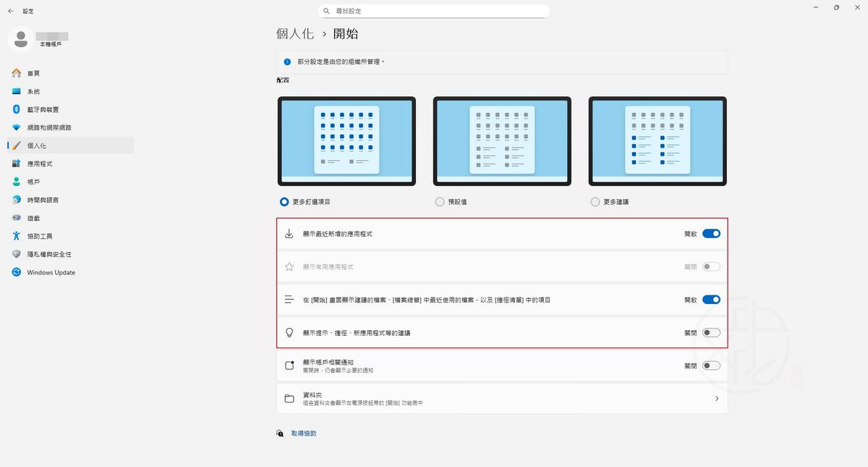The width and height of the screenshot is (868, 467).
Task: Open 協助工具 via the accessibility icon
Action: click(x=16, y=236)
